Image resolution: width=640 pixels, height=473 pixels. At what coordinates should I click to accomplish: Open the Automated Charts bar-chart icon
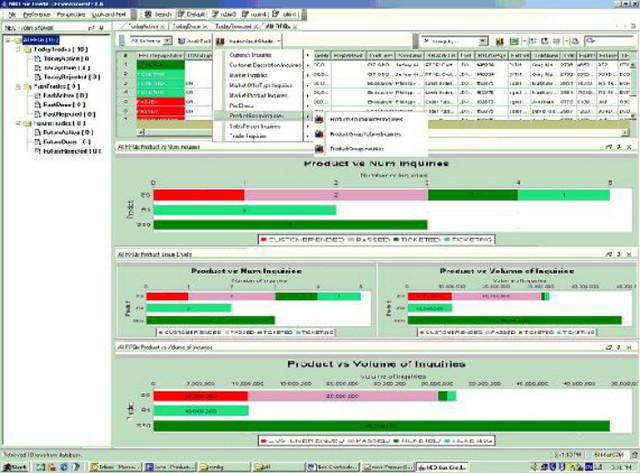click(x=220, y=41)
